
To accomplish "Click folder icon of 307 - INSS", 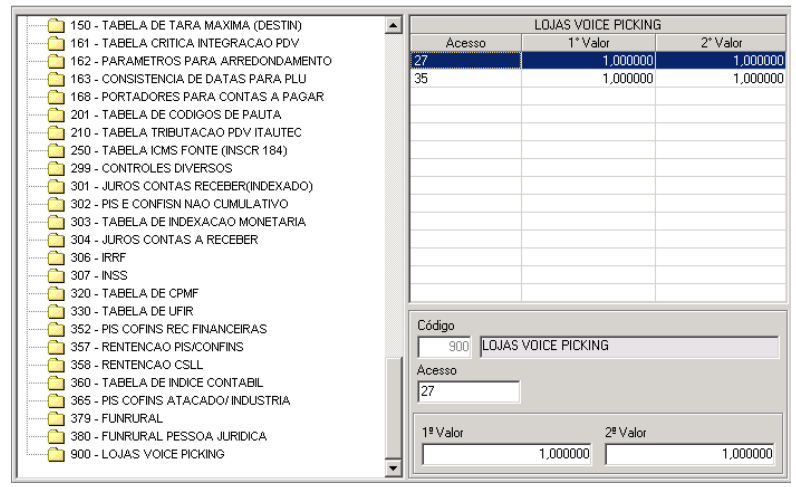I will coord(56,276).
